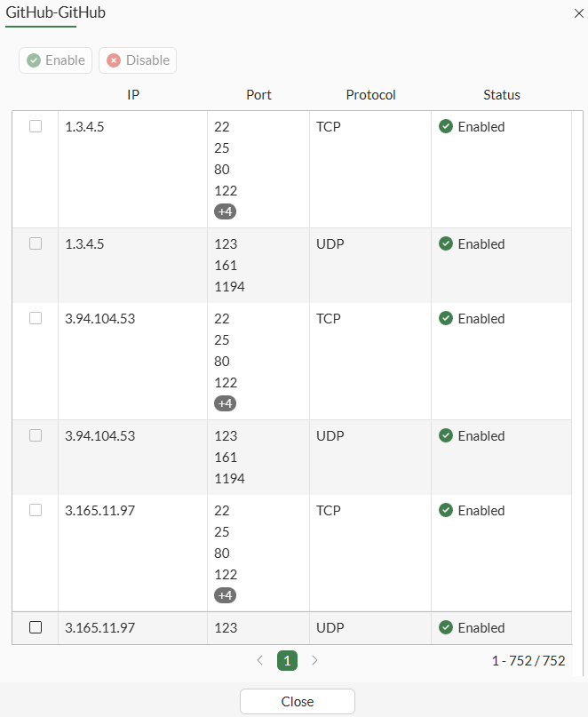Image resolution: width=588 pixels, height=717 pixels.
Task: Click Enabled icon on last 3.165.11.97 UDP row
Action: 445,627
